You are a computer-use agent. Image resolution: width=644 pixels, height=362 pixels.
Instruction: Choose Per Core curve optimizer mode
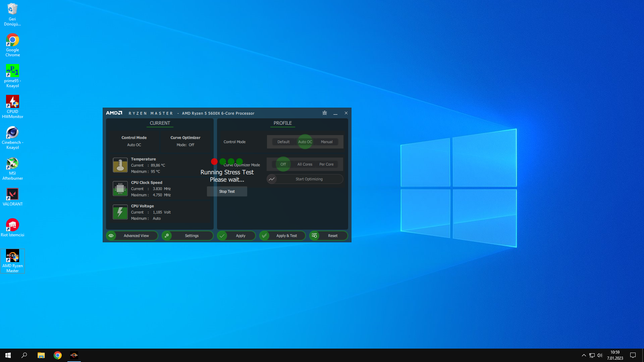pyautogui.click(x=326, y=164)
